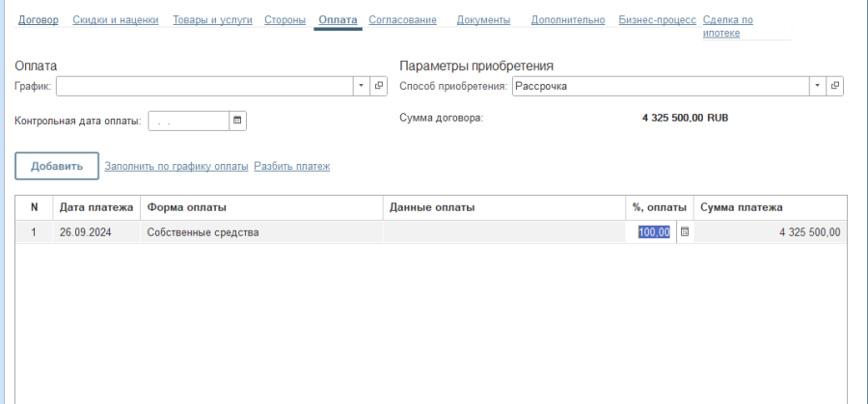Viewport: 868px width, 404px height.
Task: Switch to the Документы tab
Action: (x=484, y=19)
